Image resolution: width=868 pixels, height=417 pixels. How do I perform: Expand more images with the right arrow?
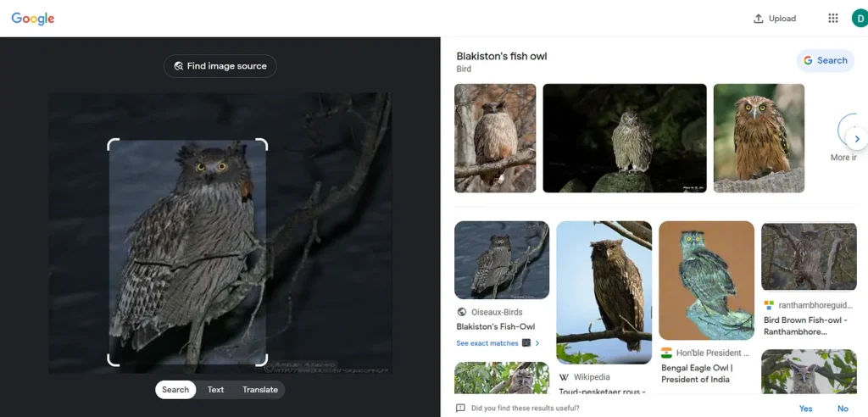click(856, 138)
